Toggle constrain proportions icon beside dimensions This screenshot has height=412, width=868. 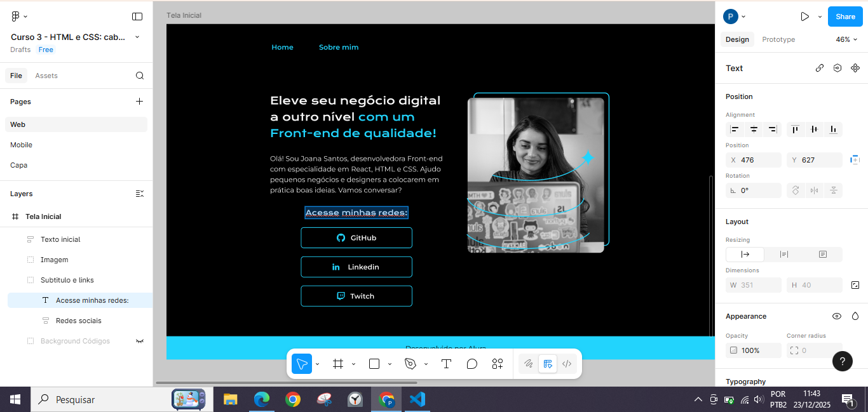(855, 285)
